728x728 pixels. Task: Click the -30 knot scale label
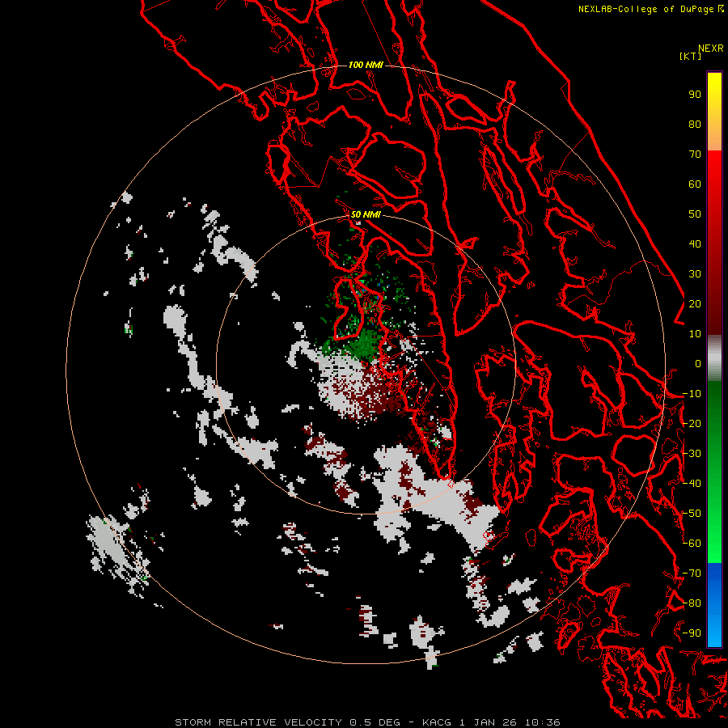(x=692, y=454)
